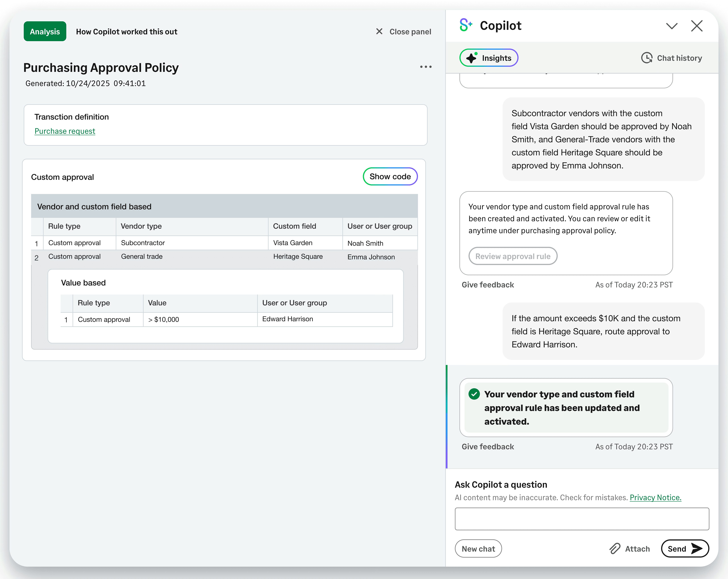Start a New chat
The height and width of the screenshot is (579, 728).
pos(478,549)
